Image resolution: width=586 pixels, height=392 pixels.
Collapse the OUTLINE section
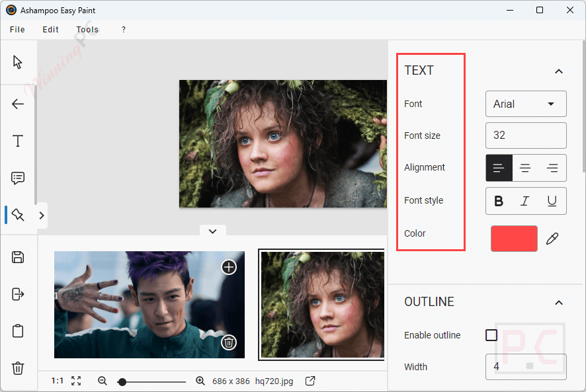click(x=559, y=303)
